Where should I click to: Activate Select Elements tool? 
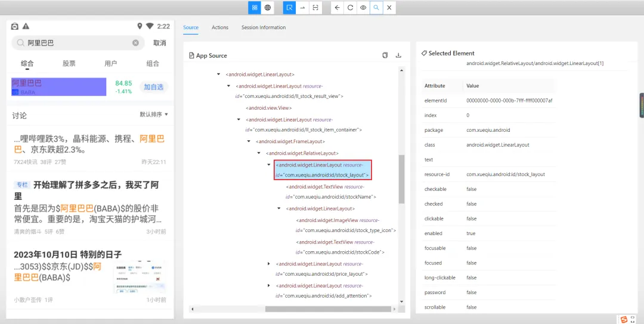tap(290, 7)
